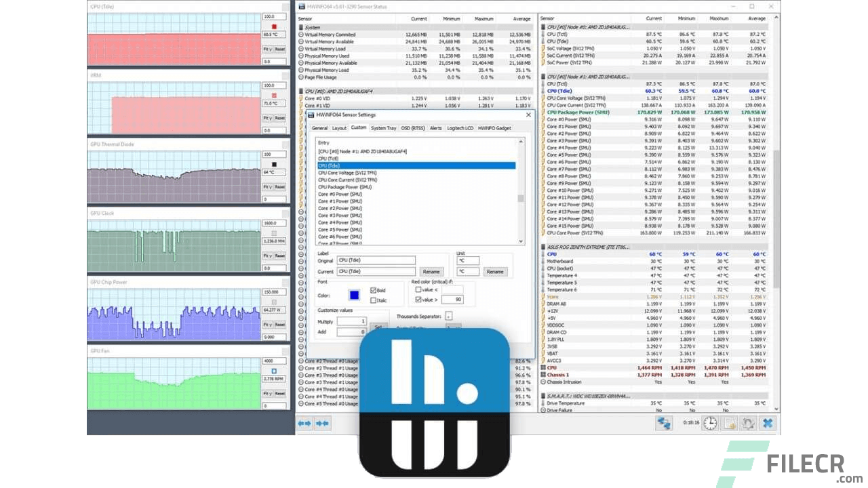Screen dimensions: 868x488
Task: Open the Thousands Separator dropdown
Action: 449,316
